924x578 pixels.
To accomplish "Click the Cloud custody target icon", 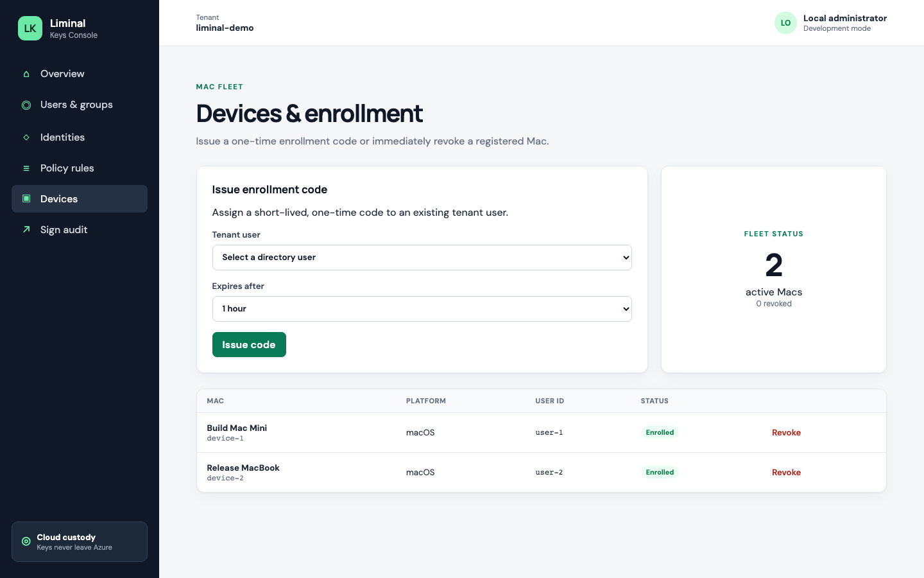I will coord(26,541).
